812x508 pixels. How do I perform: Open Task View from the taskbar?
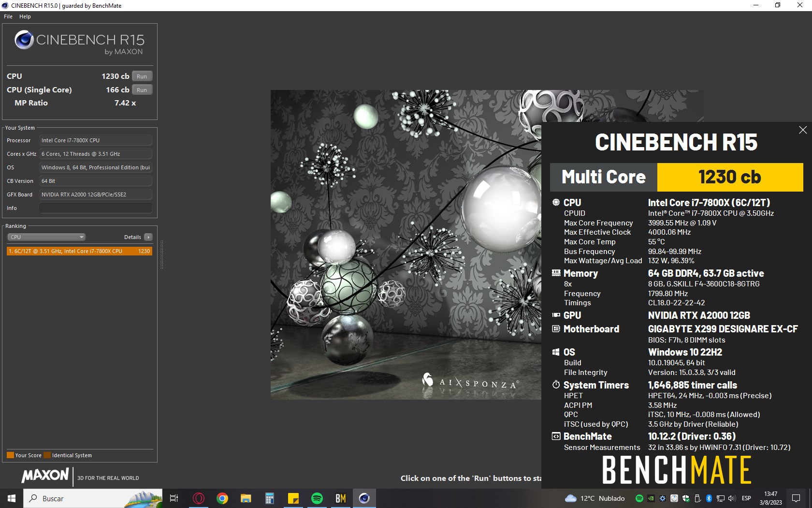pos(174,498)
